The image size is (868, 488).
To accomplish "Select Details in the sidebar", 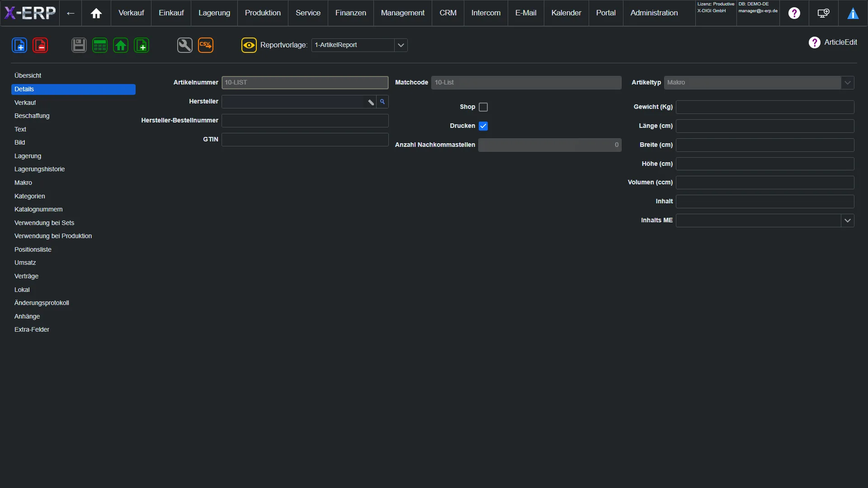I will [73, 89].
